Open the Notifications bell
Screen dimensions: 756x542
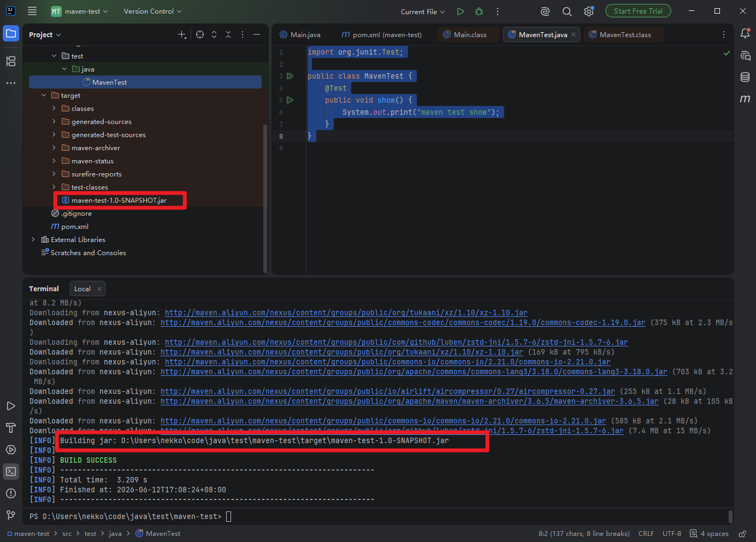click(x=745, y=34)
